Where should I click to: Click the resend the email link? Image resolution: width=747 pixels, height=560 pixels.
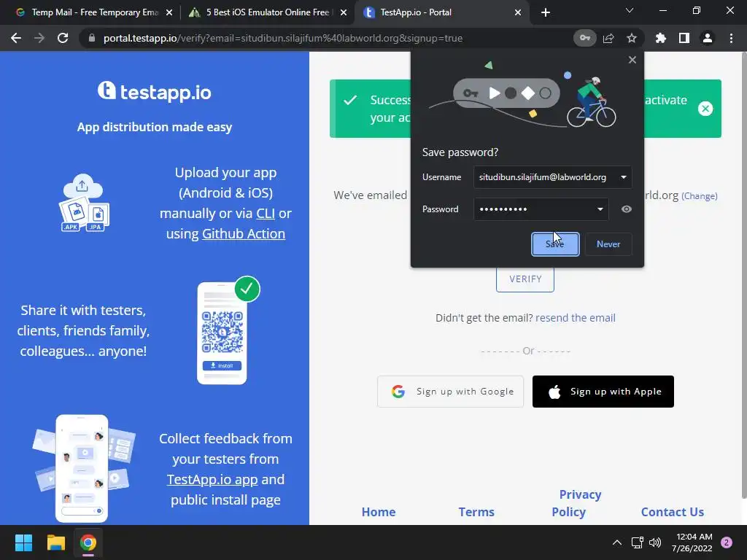(576, 318)
